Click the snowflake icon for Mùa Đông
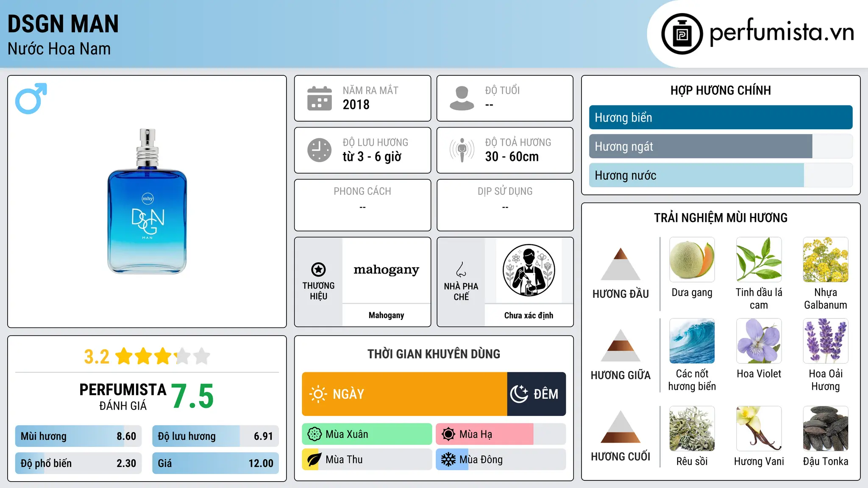 pyautogui.click(x=448, y=460)
